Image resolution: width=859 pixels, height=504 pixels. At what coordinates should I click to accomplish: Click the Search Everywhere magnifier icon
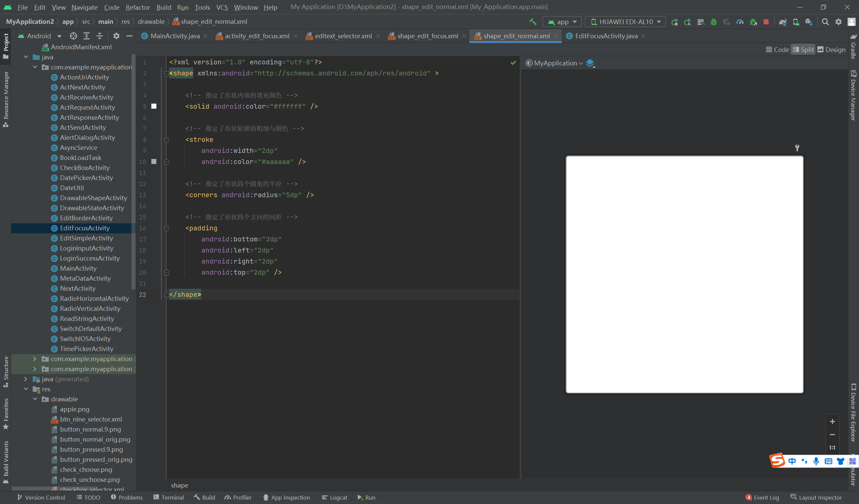pos(825,22)
